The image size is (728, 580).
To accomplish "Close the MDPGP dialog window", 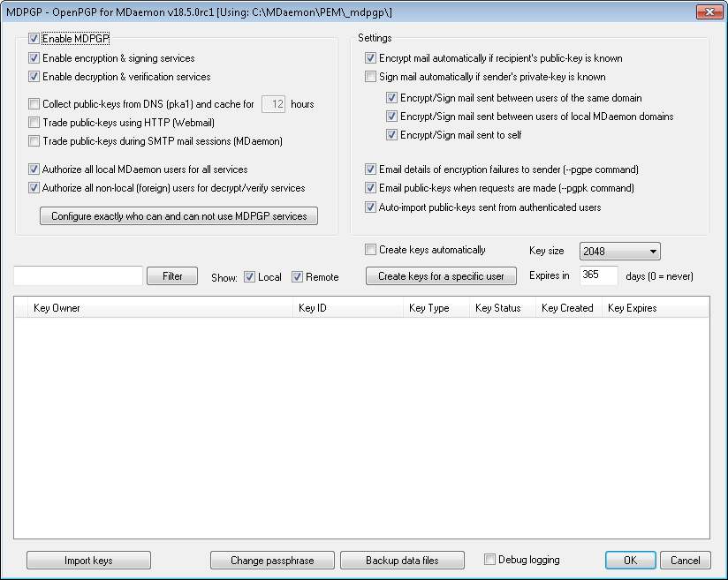I will pos(710,12).
